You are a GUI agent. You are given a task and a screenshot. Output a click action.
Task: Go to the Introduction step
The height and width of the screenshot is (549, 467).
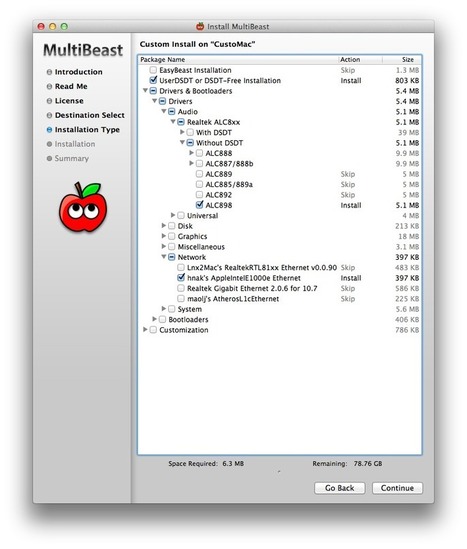coord(78,72)
